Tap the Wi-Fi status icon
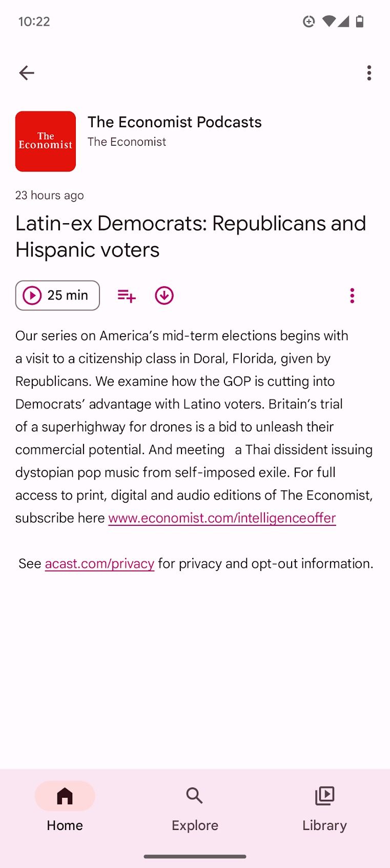 (x=328, y=22)
